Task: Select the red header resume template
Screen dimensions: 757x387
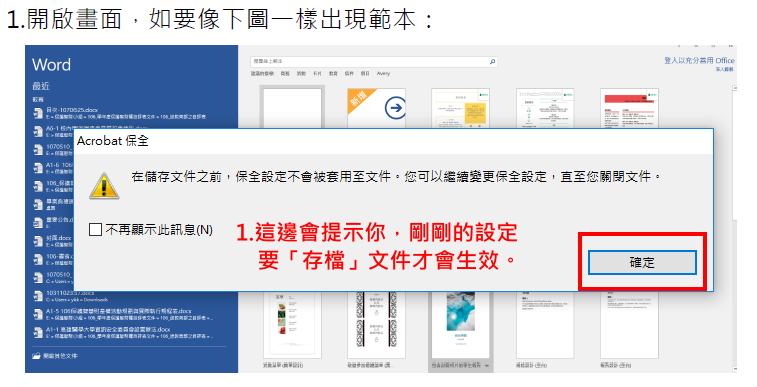Action: (629, 109)
